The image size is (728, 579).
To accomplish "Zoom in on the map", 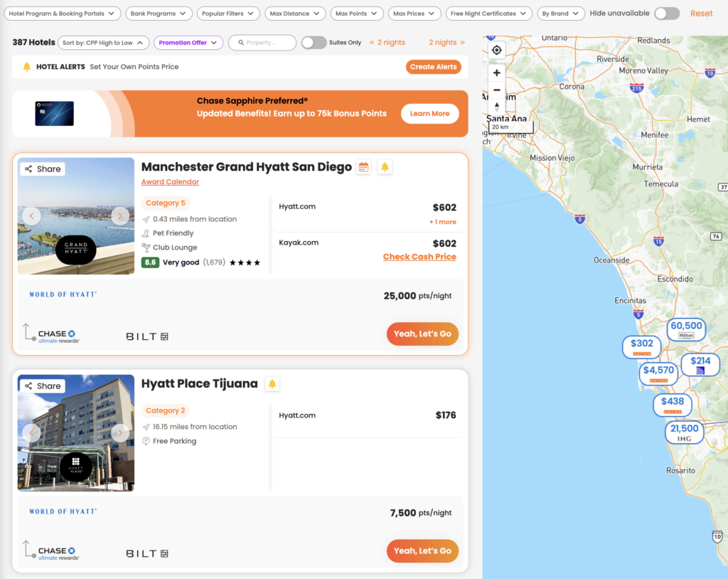I will (497, 73).
